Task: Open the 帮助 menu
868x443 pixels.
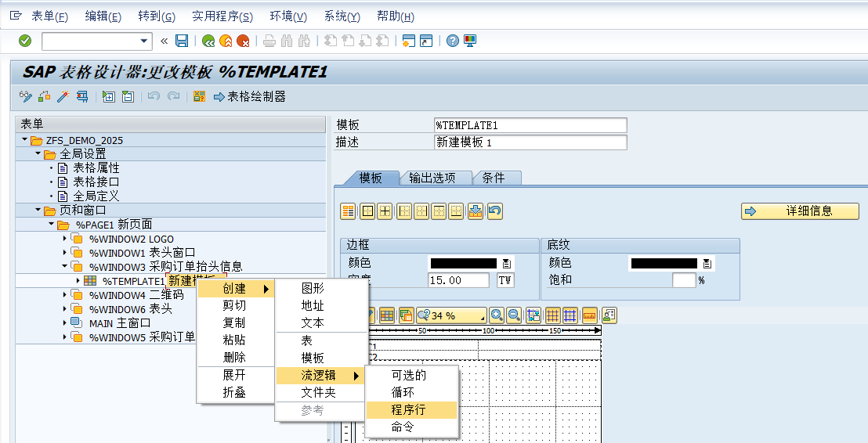Action: coord(396,16)
